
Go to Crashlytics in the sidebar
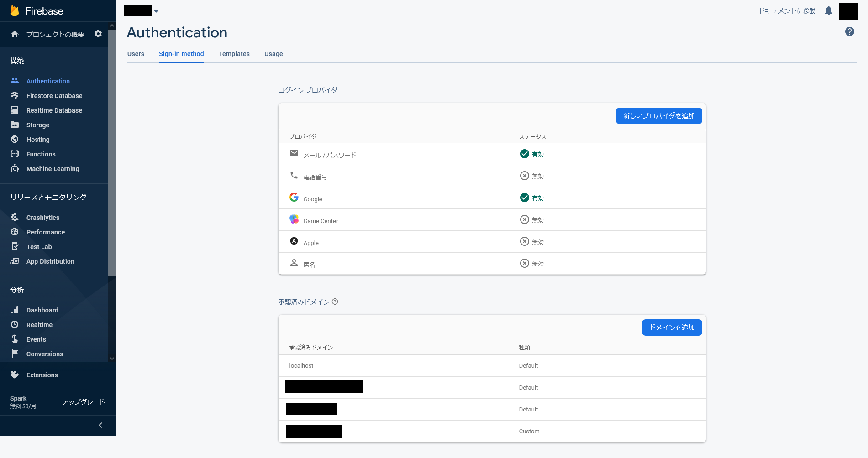[x=42, y=218]
